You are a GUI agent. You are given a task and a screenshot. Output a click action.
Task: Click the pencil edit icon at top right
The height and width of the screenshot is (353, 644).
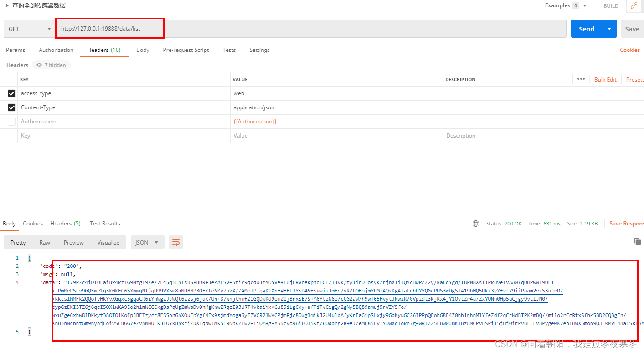point(634,5)
